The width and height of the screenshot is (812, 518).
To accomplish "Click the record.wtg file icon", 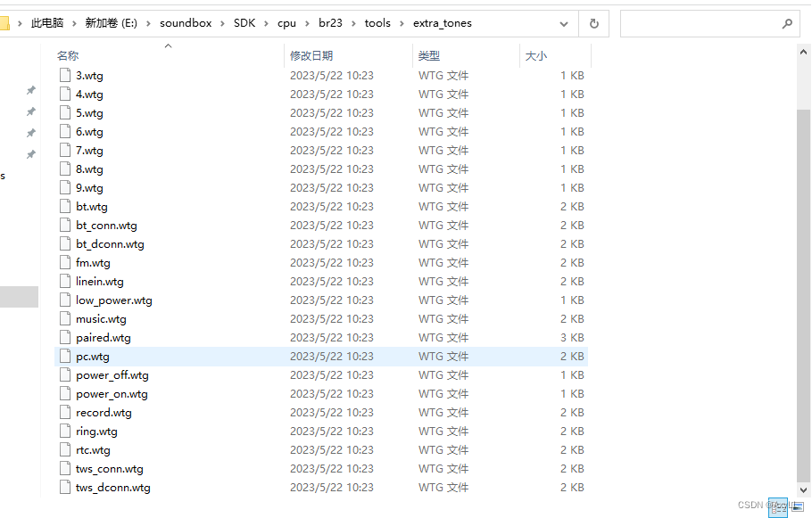I will [64, 412].
